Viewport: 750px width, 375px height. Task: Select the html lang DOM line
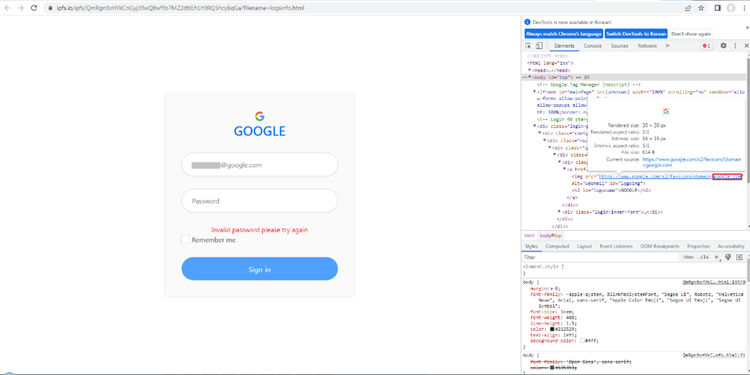point(550,63)
